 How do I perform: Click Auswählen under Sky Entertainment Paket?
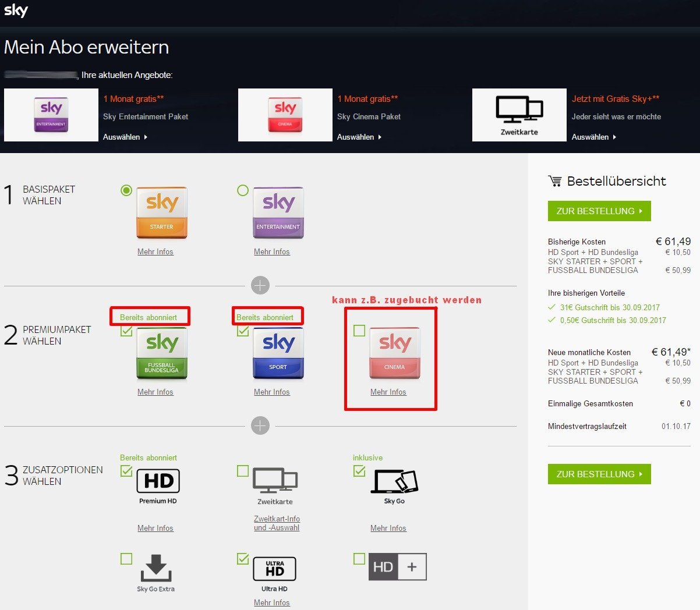point(125,137)
